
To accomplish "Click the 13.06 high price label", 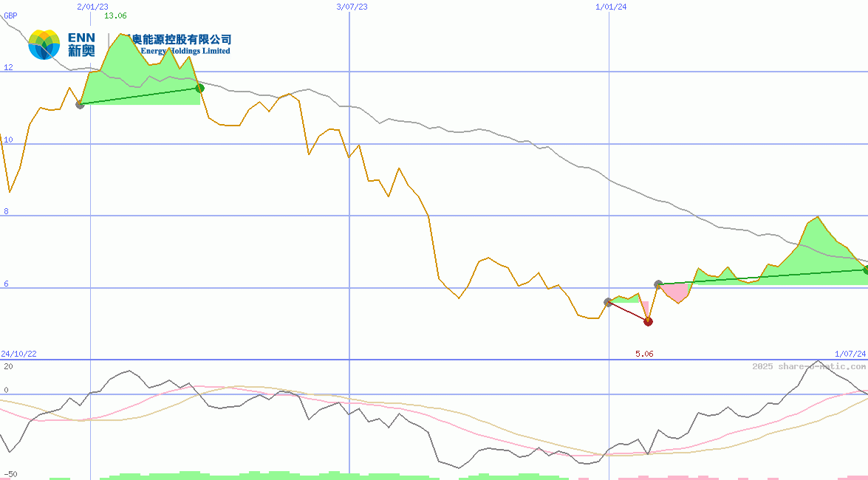I will [116, 16].
